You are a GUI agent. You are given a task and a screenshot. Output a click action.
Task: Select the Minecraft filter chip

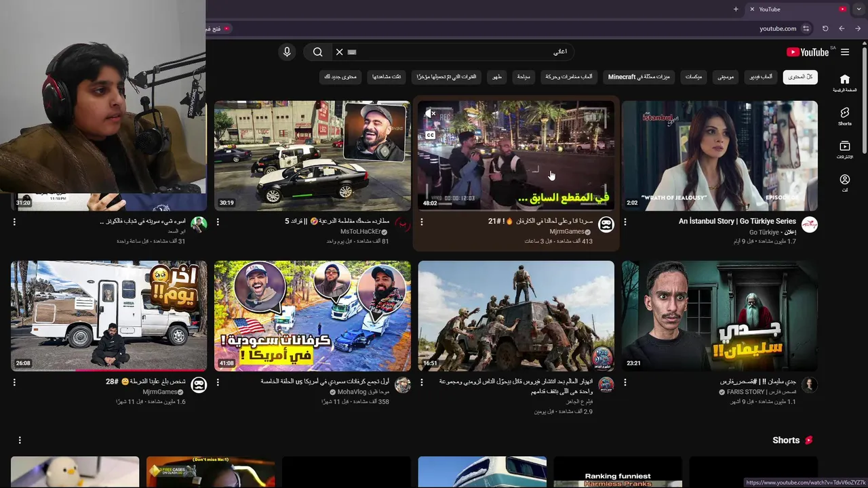(x=639, y=77)
